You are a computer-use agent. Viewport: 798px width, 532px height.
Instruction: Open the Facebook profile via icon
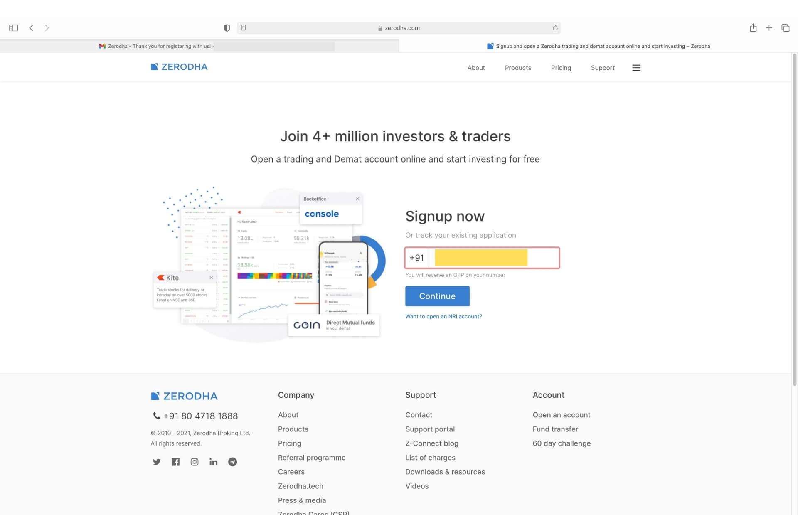point(176,462)
